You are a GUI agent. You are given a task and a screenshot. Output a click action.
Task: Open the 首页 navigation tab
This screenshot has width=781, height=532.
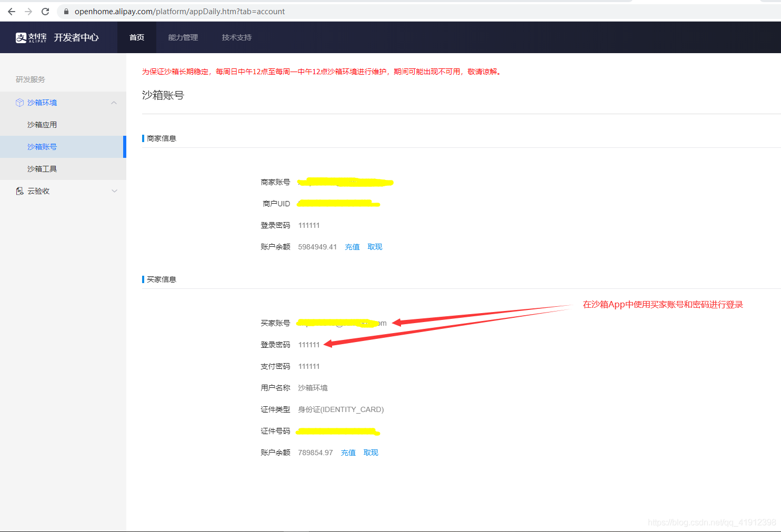coord(137,37)
